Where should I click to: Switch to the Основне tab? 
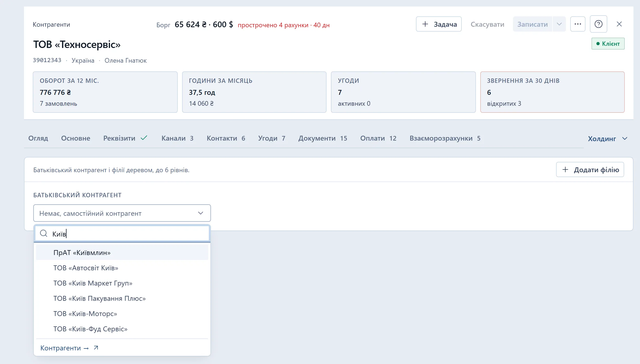click(76, 138)
